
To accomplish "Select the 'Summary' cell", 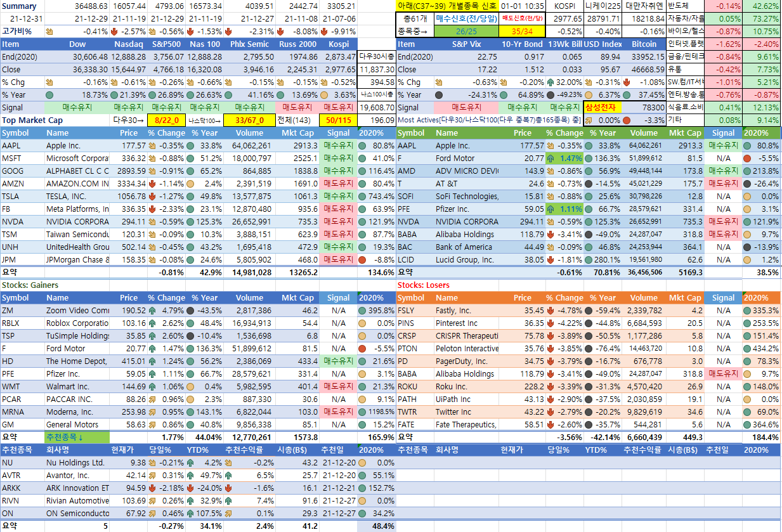I will coord(22,6).
